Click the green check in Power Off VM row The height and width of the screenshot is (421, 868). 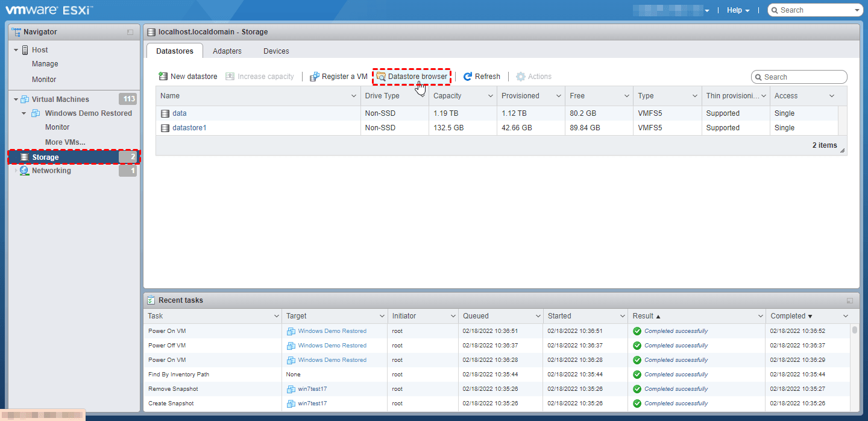(637, 346)
